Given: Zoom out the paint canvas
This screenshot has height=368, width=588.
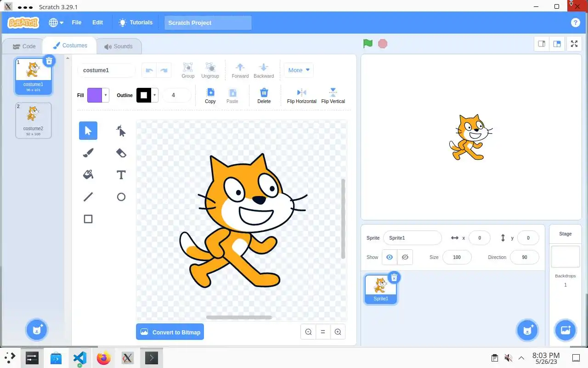Looking at the screenshot, I should click(308, 332).
